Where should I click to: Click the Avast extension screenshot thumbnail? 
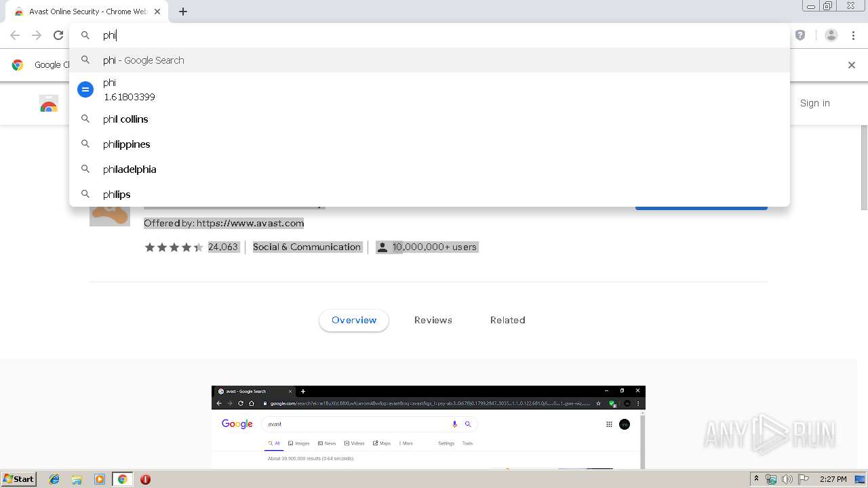(429, 427)
